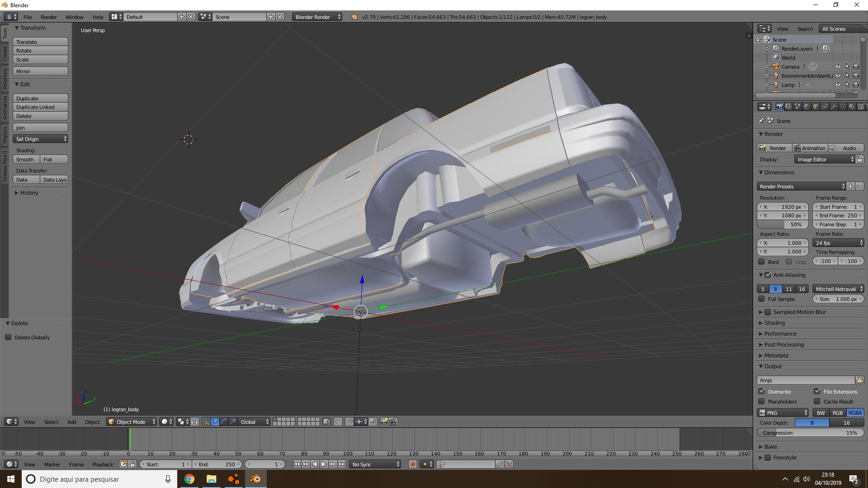This screenshot has height=488, width=868.
Task: Open the Object Mode dropdown
Action: coord(131,422)
